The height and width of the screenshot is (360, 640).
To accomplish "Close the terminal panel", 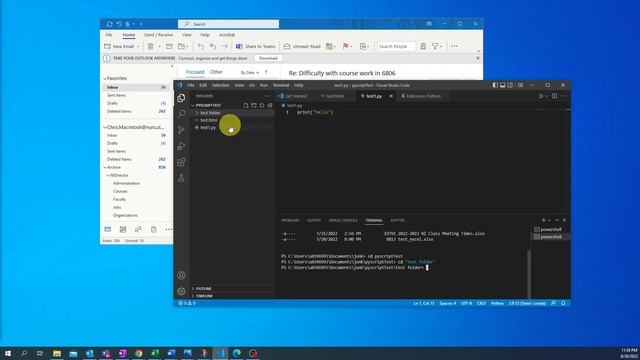I will pyautogui.click(x=564, y=220).
